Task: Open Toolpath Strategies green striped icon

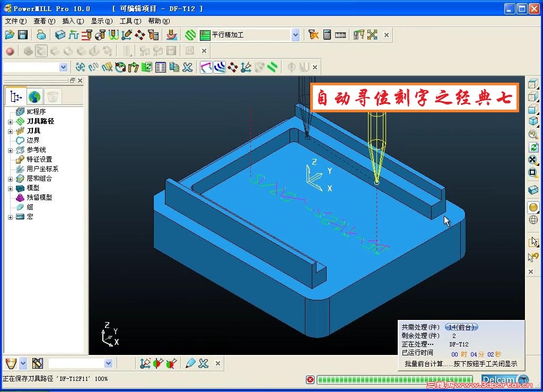Action: [x=190, y=35]
